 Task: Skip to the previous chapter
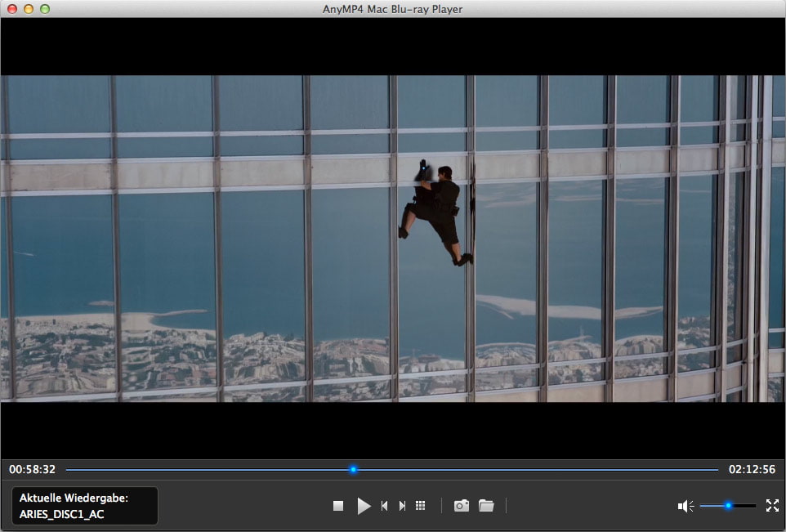coord(385,506)
